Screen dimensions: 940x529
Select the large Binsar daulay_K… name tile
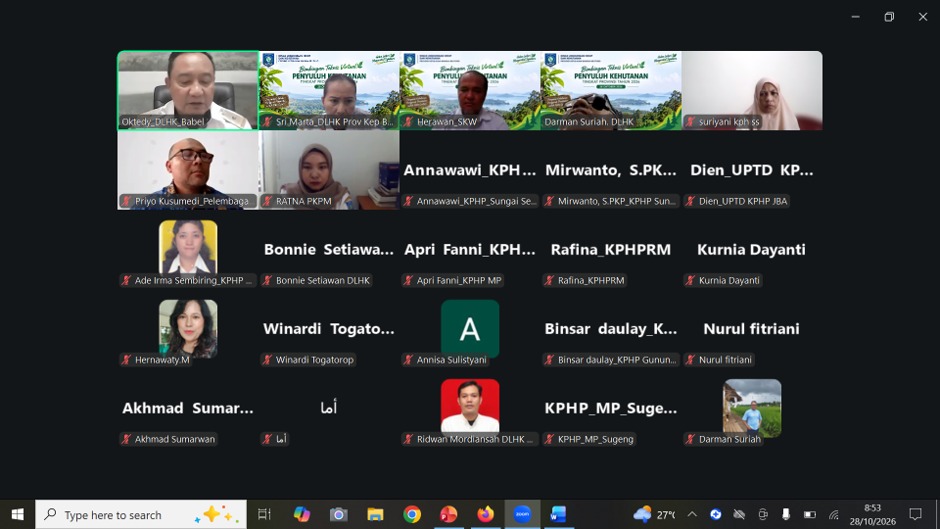tap(610, 329)
